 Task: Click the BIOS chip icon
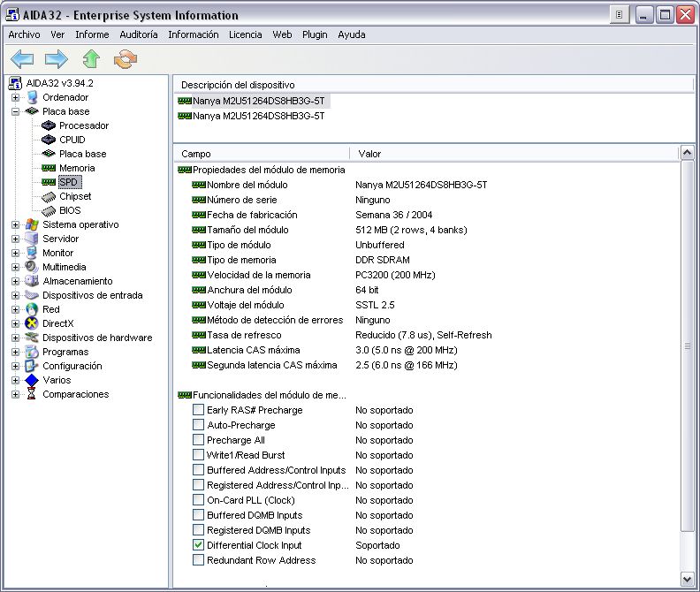pos(49,210)
